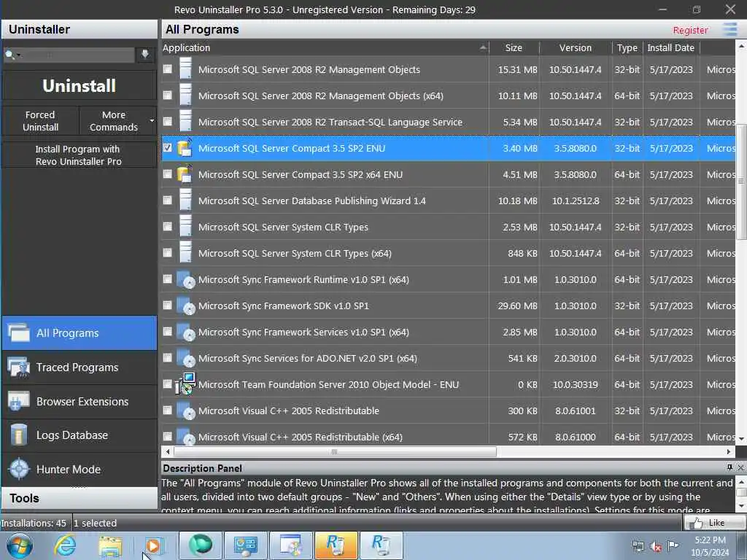This screenshot has width=747, height=560.
Task: Switch to Traced Programs module
Action: point(80,367)
